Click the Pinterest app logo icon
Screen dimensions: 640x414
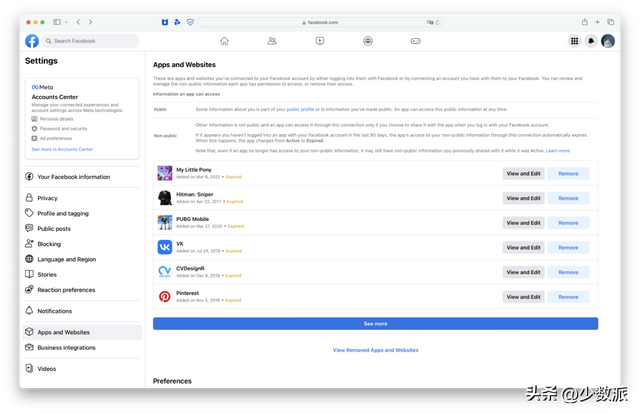[x=165, y=296]
